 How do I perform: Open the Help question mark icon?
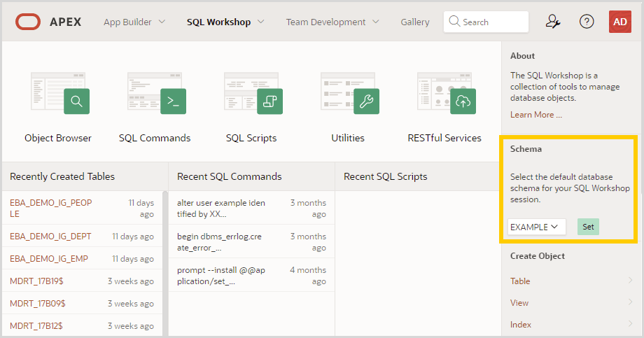[587, 22]
